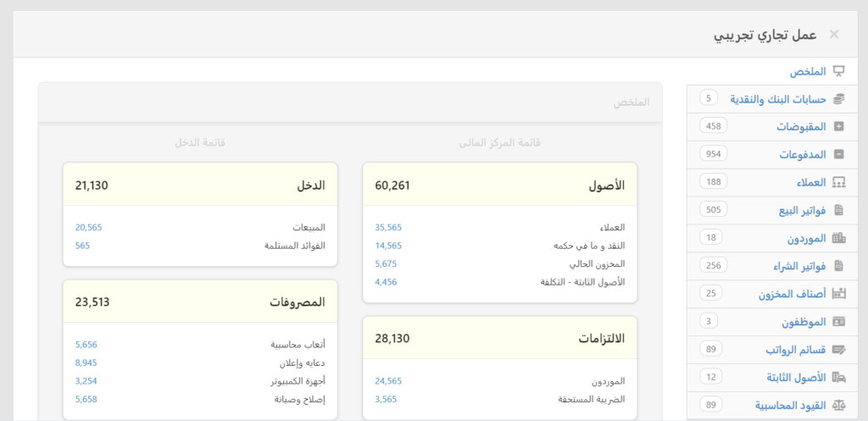Click the minus icon beside المدفوعات
The height and width of the screenshot is (421, 868).
coord(839,154)
